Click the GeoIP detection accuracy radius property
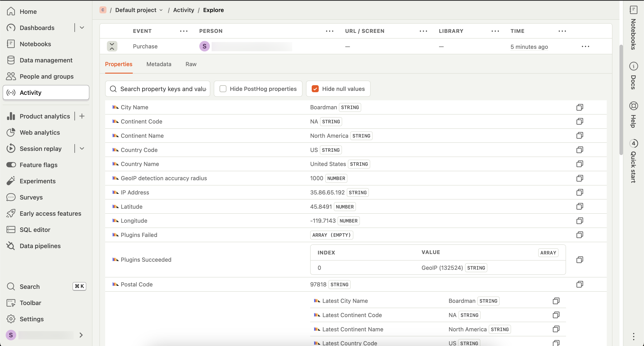This screenshot has height=346, width=644. click(x=164, y=178)
